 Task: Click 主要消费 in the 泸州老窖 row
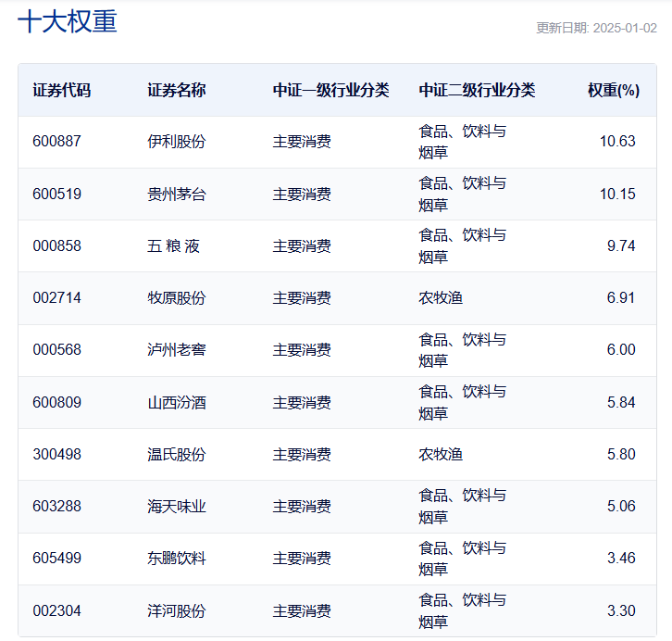pyautogui.click(x=302, y=349)
